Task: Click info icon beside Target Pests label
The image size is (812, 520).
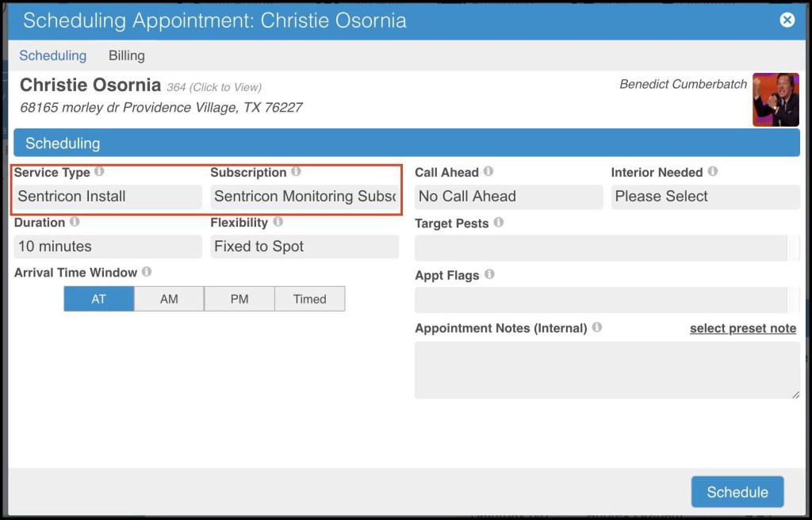Action: tap(498, 223)
